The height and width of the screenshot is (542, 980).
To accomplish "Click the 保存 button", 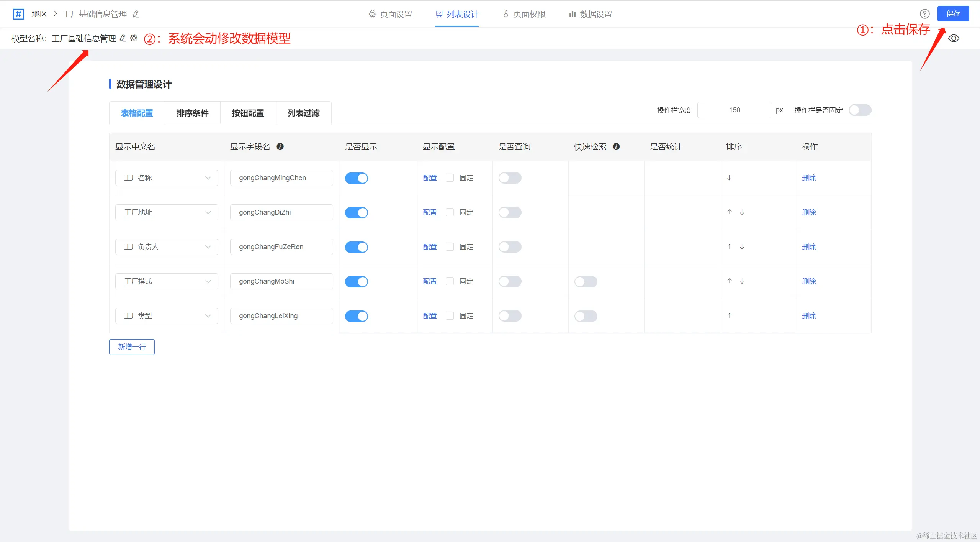I will pos(953,14).
